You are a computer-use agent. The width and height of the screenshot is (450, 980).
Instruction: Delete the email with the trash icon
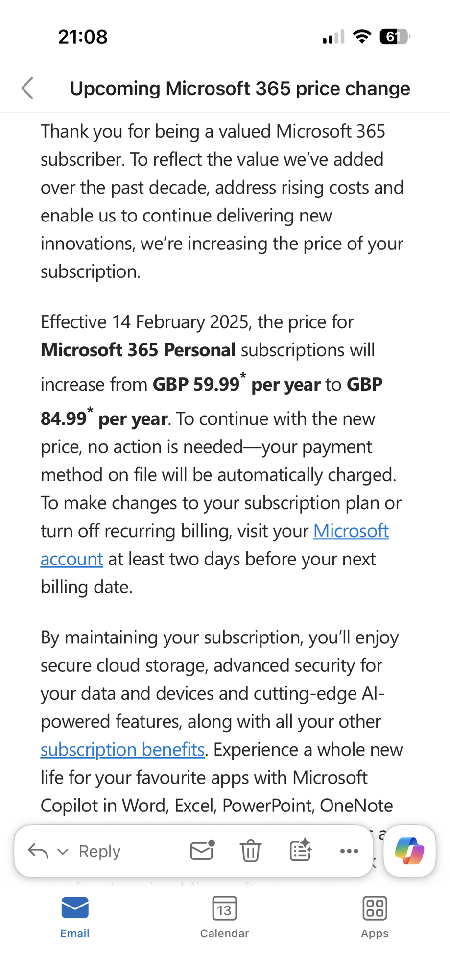251,851
